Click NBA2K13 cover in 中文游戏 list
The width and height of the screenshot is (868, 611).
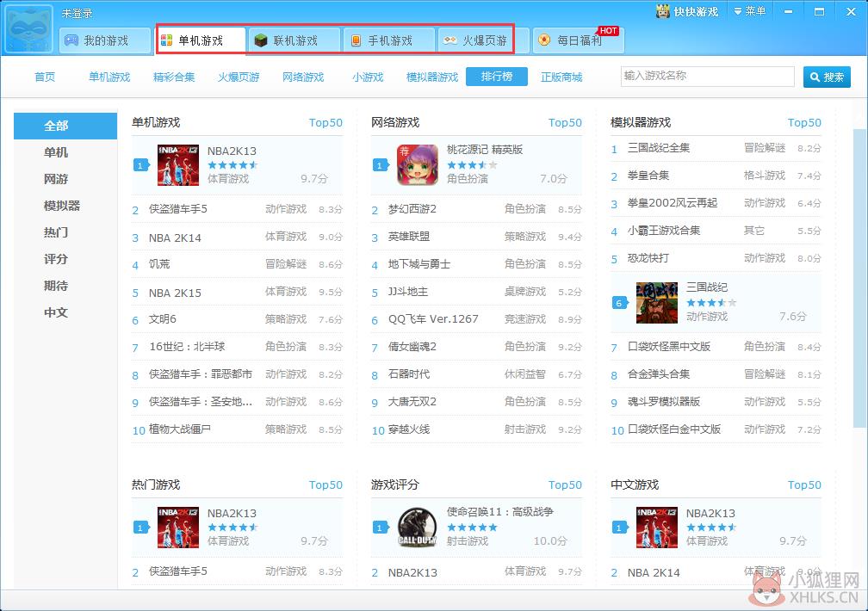657,528
